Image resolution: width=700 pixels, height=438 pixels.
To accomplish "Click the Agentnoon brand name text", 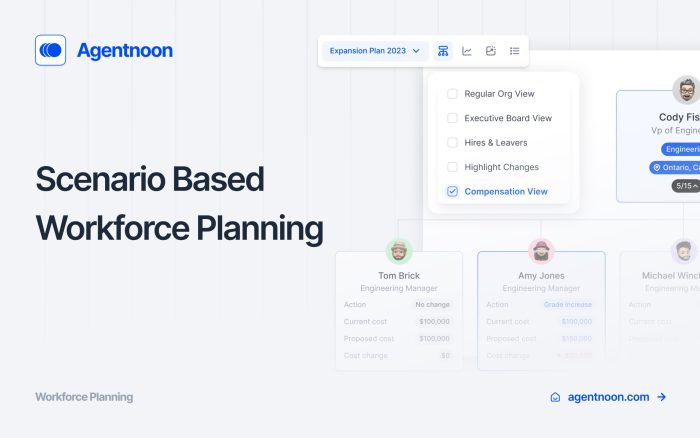I will tap(125, 50).
